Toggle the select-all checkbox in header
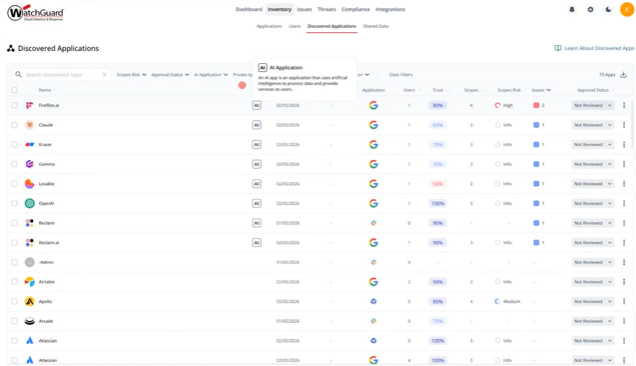The width and height of the screenshot is (636, 366). click(15, 90)
